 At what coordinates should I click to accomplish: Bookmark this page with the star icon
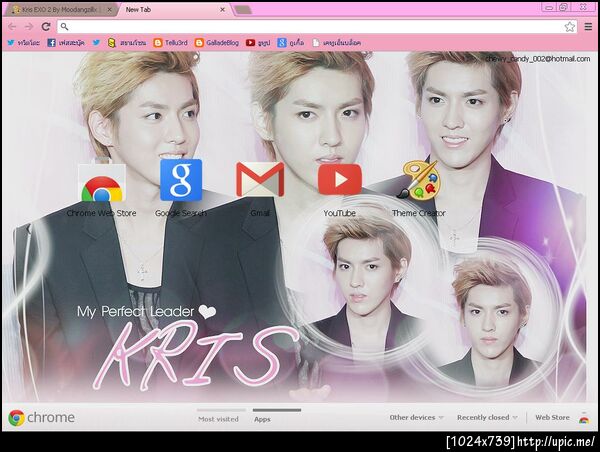pyautogui.click(x=569, y=26)
